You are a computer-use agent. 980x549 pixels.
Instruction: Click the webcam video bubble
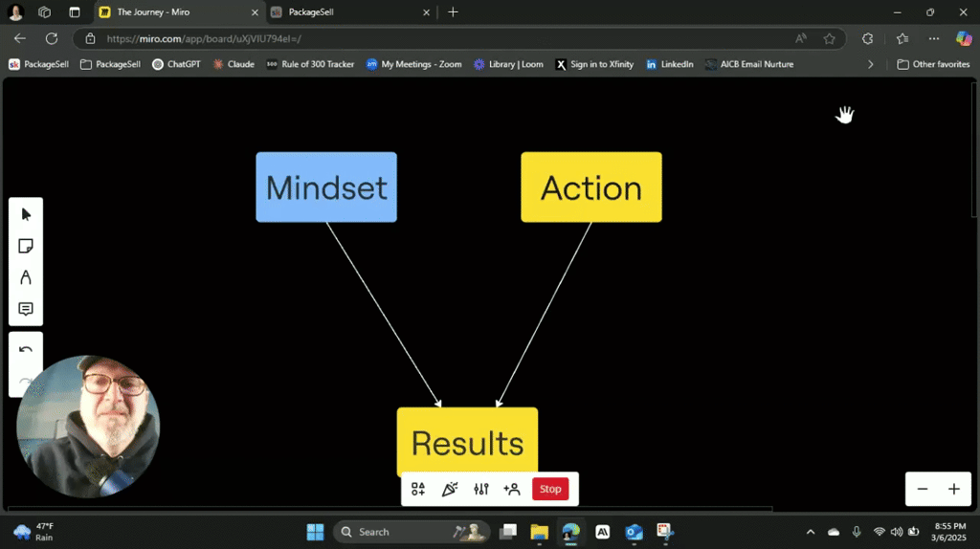click(88, 427)
